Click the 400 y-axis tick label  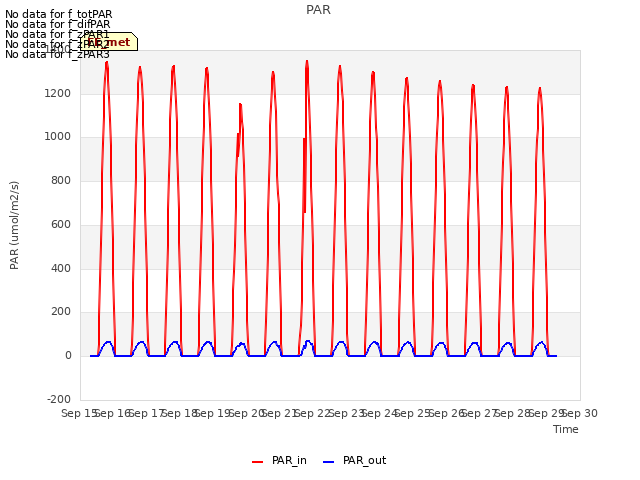61,269
